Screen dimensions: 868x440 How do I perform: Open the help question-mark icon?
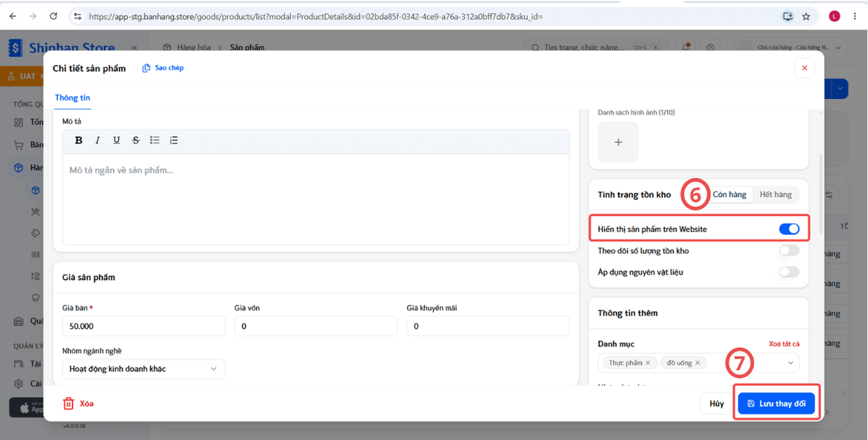point(710,47)
